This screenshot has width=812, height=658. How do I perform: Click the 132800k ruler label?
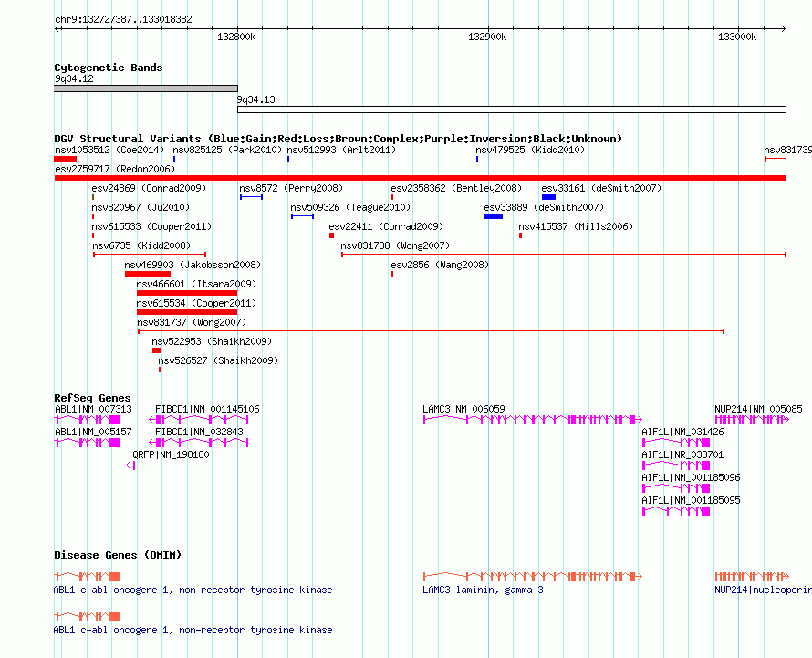click(x=236, y=37)
